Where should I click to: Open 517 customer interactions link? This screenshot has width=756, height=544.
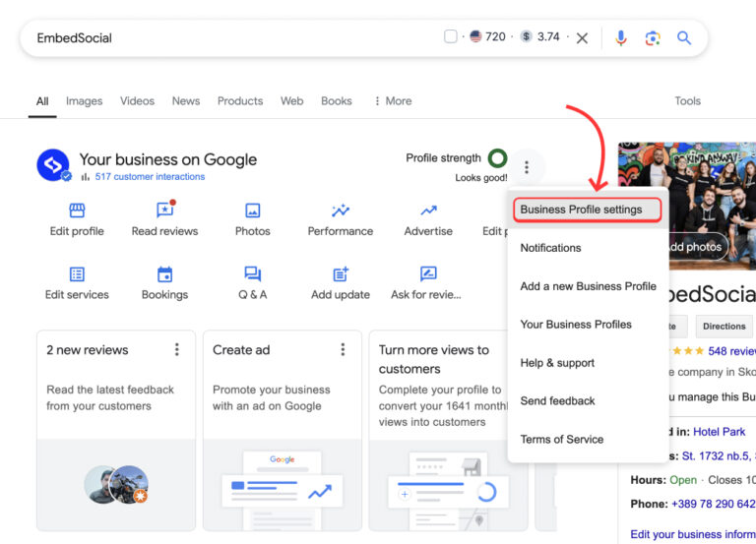[x=150, y=177]
